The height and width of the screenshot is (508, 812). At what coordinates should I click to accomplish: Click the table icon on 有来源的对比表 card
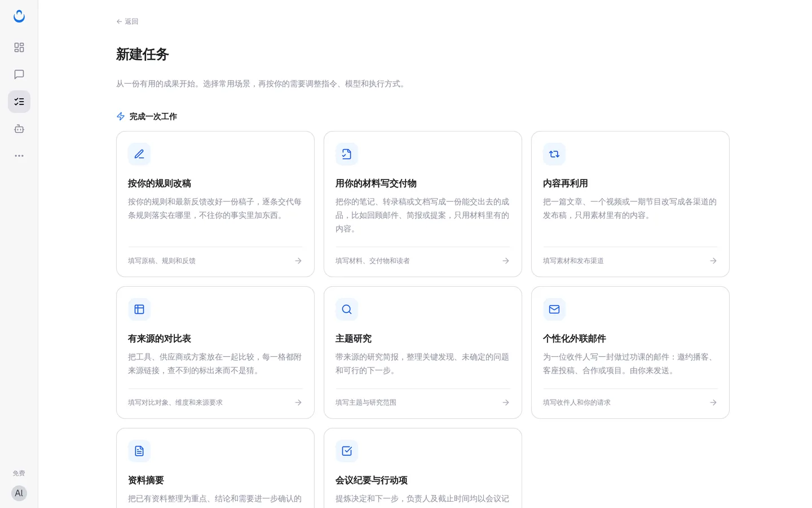pos(139,309)
